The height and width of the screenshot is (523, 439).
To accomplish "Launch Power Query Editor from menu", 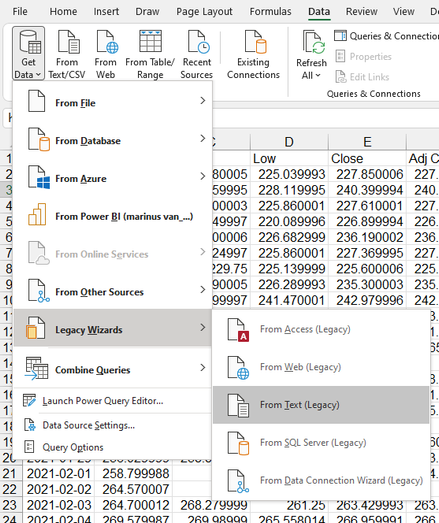I will [x=113, y=401].
